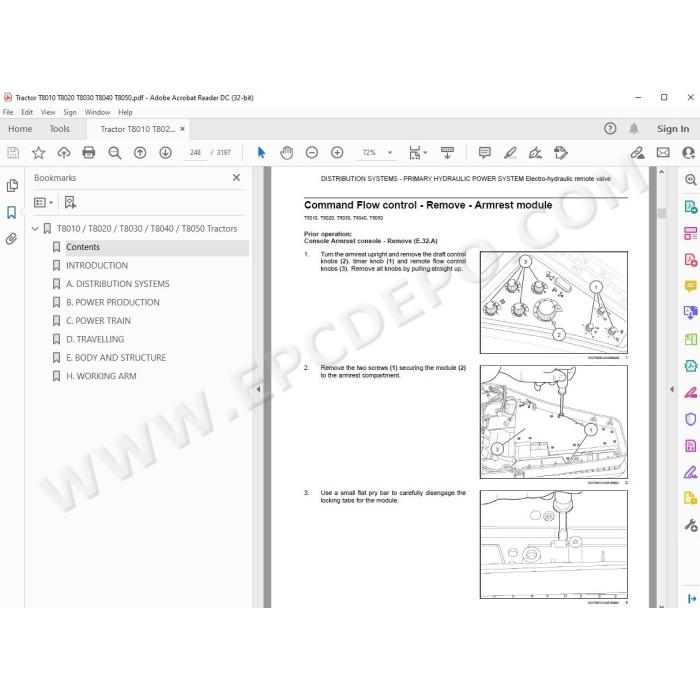Image resolution: width=700 pixels, height=700 pixels.
Task: Click the rotate stamp tool icon
Action: (x=561, y=153)
